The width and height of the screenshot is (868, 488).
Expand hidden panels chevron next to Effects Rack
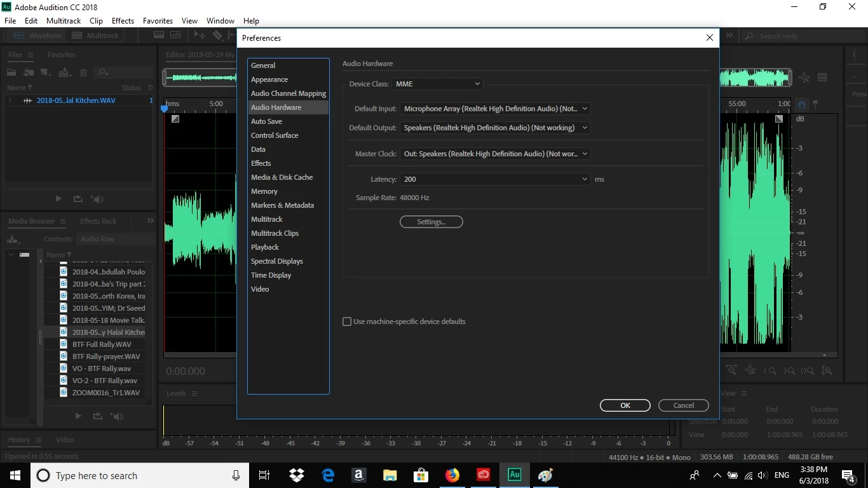pos(150,221)
